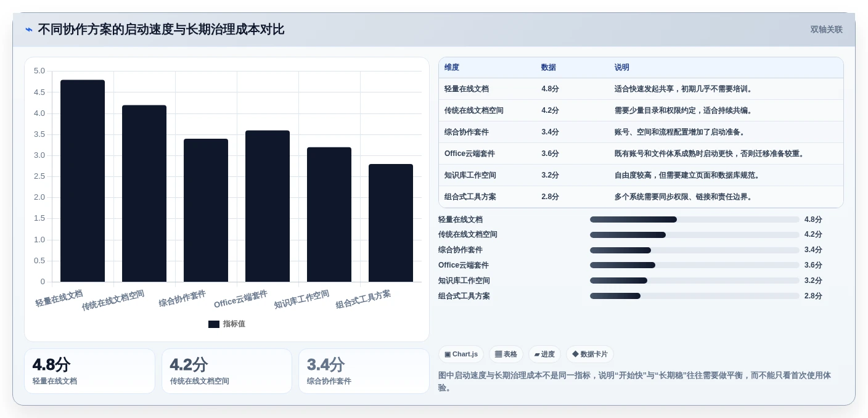The image size is (868, 418).
Task: Toggle the 指标值 legend color box
Action: point(214,324)
